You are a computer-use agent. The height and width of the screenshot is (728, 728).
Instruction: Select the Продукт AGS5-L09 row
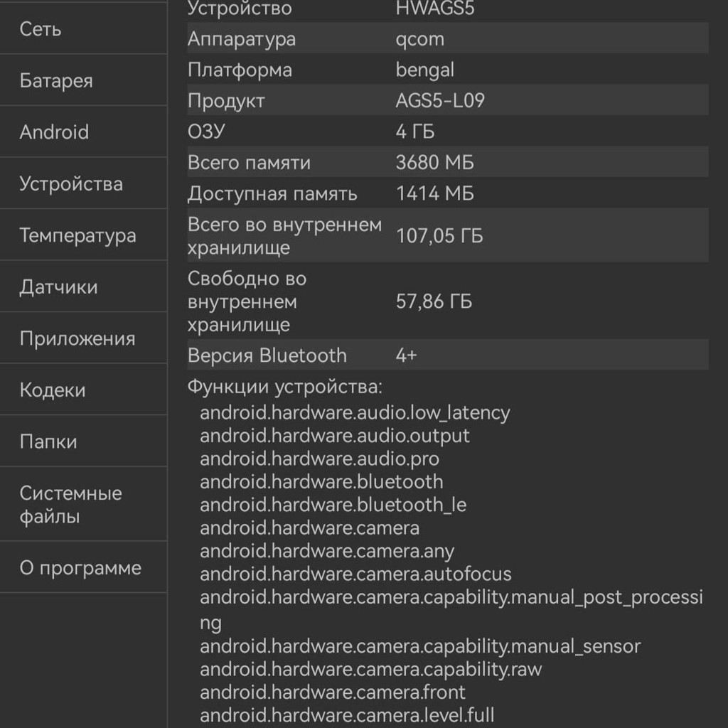[448, 100]
